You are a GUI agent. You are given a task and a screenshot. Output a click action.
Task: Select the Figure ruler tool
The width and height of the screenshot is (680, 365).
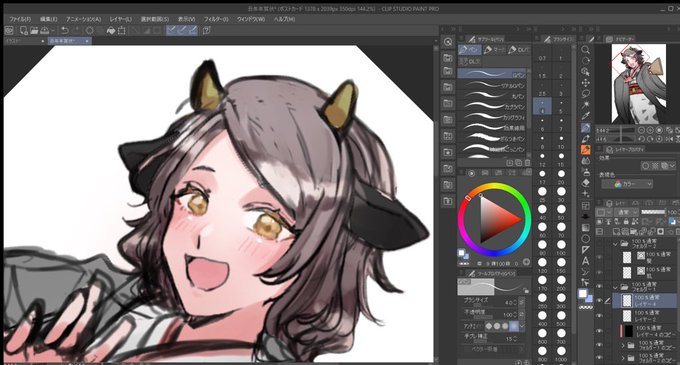pyautogui.click(x=585, y=250)
